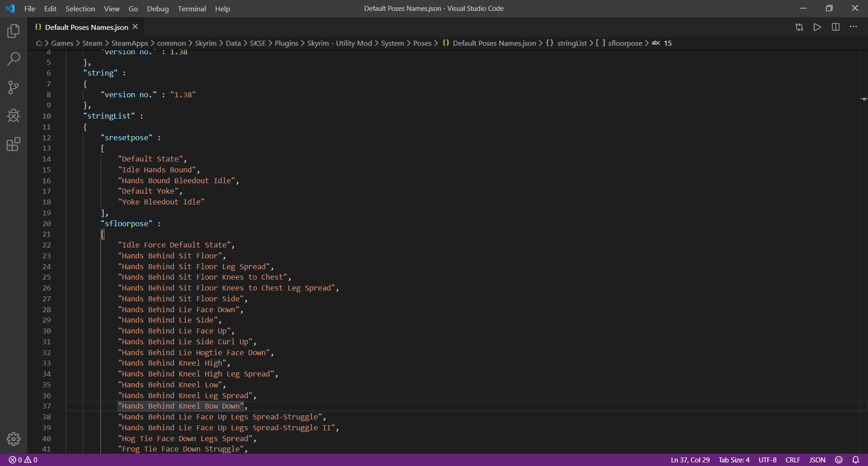Click Ln 37, Col 29 go-to-line indicator

click(690, 460)
